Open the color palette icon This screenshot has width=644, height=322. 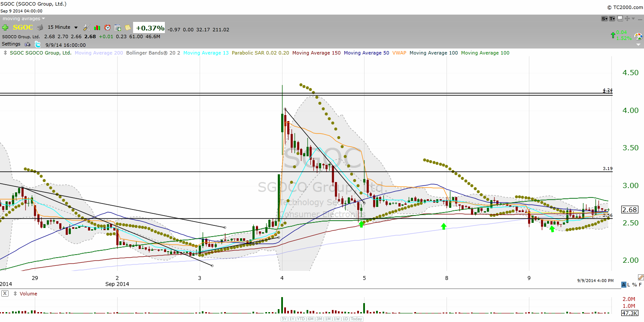click(638, 36)
